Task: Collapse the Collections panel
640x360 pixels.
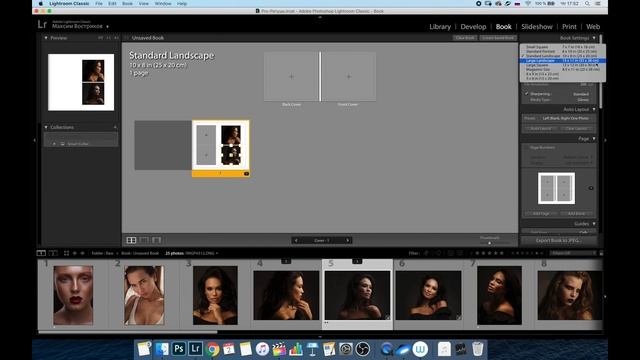Action: (46, 127)
